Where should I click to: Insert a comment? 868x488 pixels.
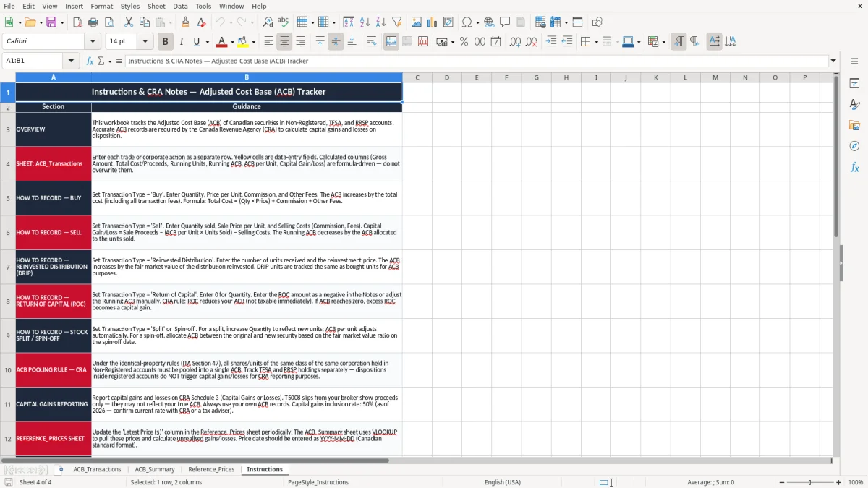pos(505,22)
